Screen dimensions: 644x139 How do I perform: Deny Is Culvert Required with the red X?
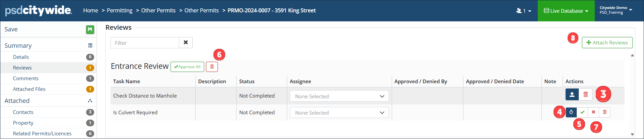click(593, 112)
